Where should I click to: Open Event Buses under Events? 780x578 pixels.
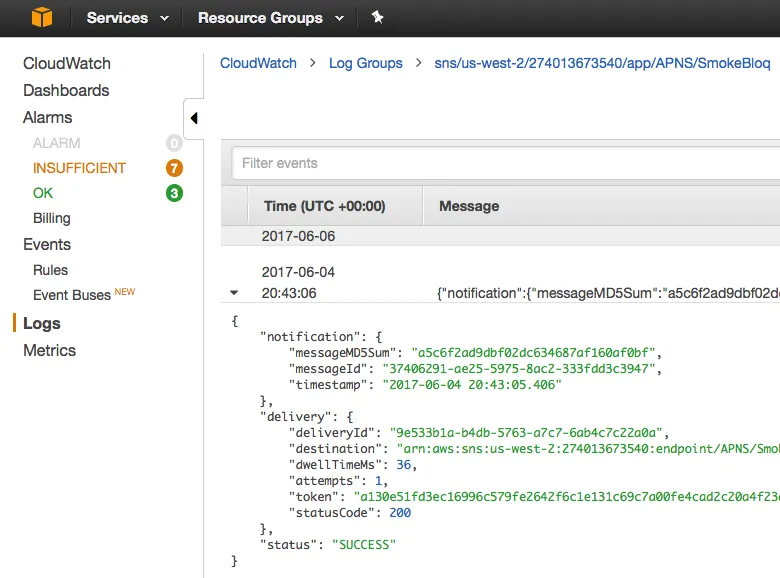(x=72, y=295)
